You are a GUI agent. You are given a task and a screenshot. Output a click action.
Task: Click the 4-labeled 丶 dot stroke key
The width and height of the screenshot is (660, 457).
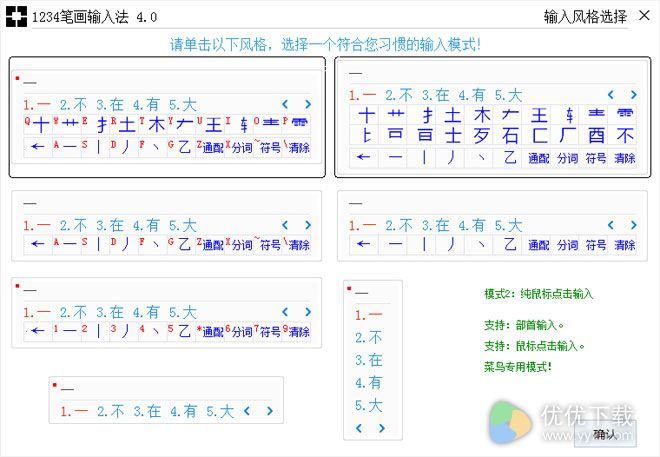pos(152,331)
